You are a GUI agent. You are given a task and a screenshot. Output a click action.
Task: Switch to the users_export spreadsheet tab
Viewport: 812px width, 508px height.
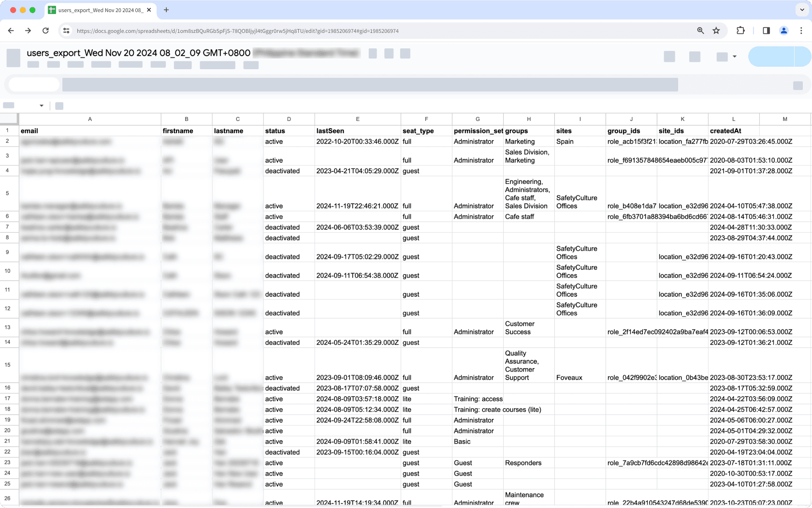[x=100, y=10]
